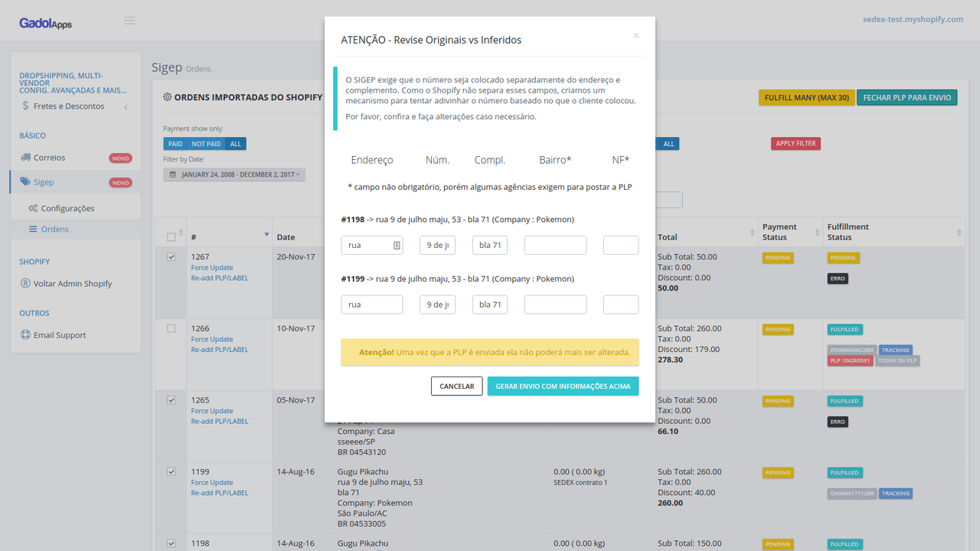980x551 pixels.
Task: Open sedex-test.myshopify.com link
Action: coord(913,19)
